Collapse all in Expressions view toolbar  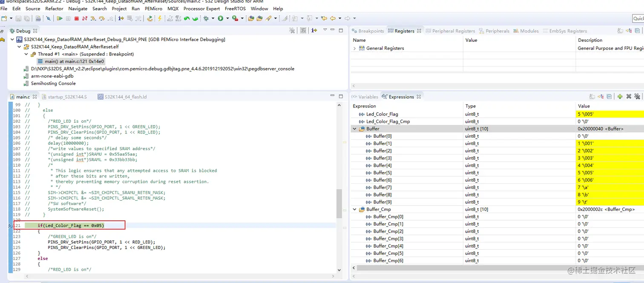tap(609, 97)
